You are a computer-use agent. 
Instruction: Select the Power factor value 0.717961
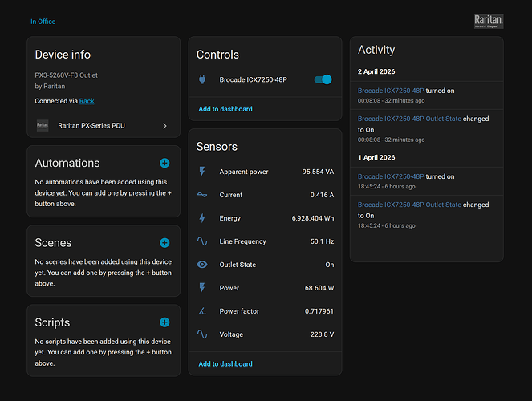coord(319,311)
